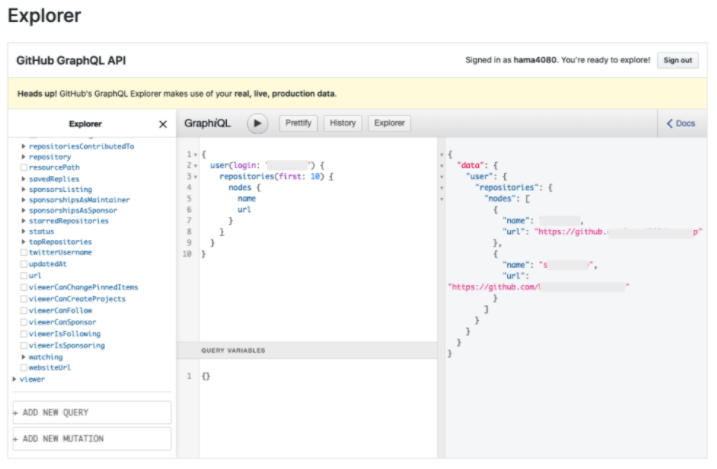Image resolution: width=717 pixels, height=469 pixels.
Task: Expand sponsorshipsAsMaintainer field
Action: (x=23, y=200)
